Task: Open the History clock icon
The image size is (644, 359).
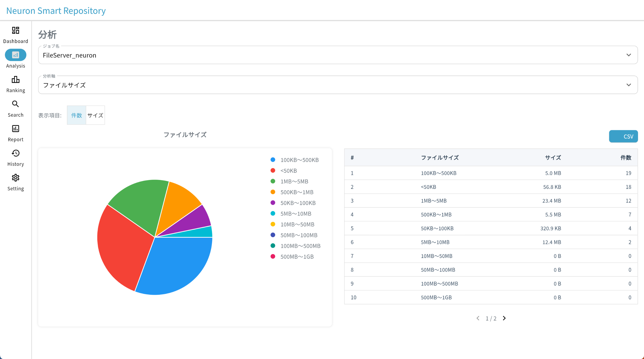Action: pyautogui.click(x=15, y=153)
